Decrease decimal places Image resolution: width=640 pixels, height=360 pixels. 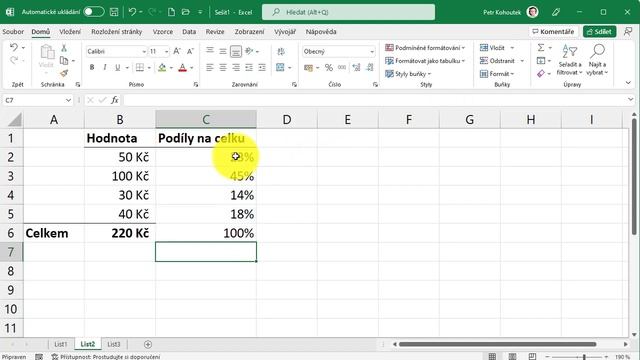(369, 67)
